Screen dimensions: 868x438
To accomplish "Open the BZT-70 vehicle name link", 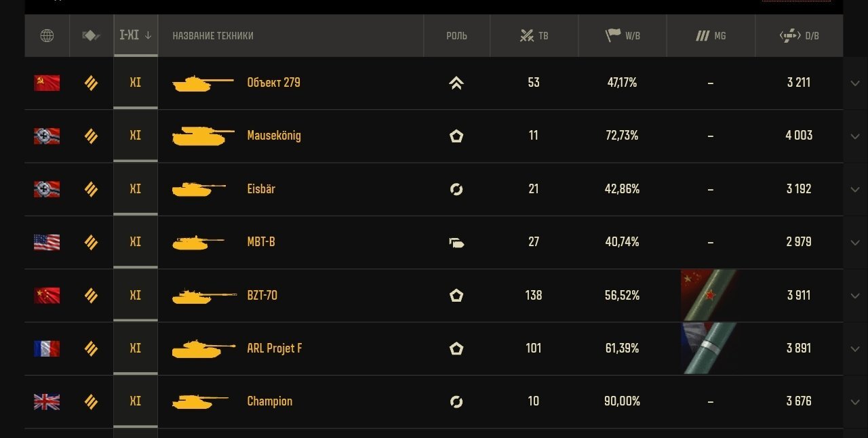I will click(x=262, y=295).
